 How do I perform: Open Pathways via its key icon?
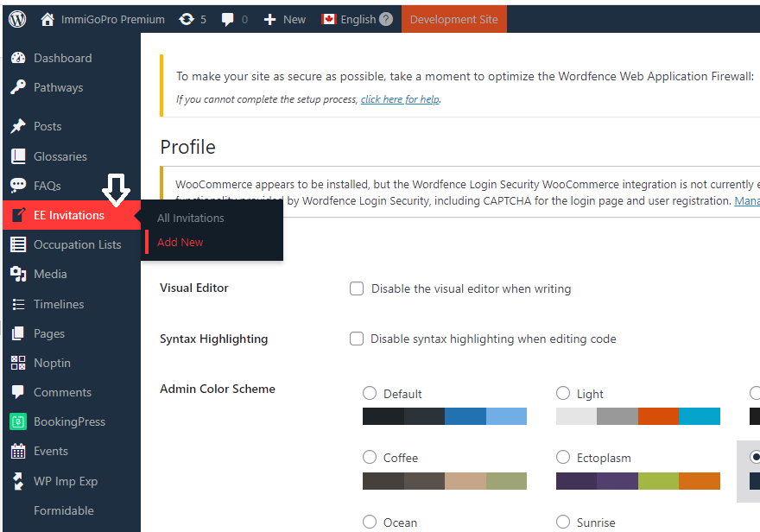coord(18,87)
